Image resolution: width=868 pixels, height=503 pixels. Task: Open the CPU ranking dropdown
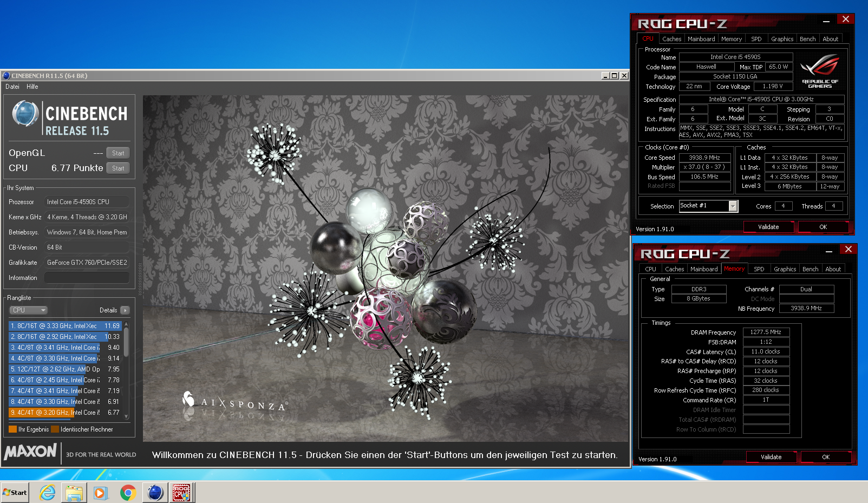click(29, 310)
